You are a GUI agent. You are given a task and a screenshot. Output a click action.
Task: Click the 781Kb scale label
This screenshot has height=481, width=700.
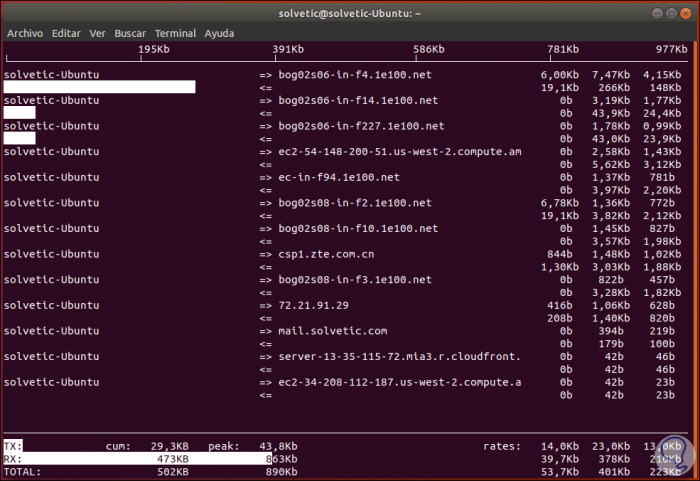(563, 49)
